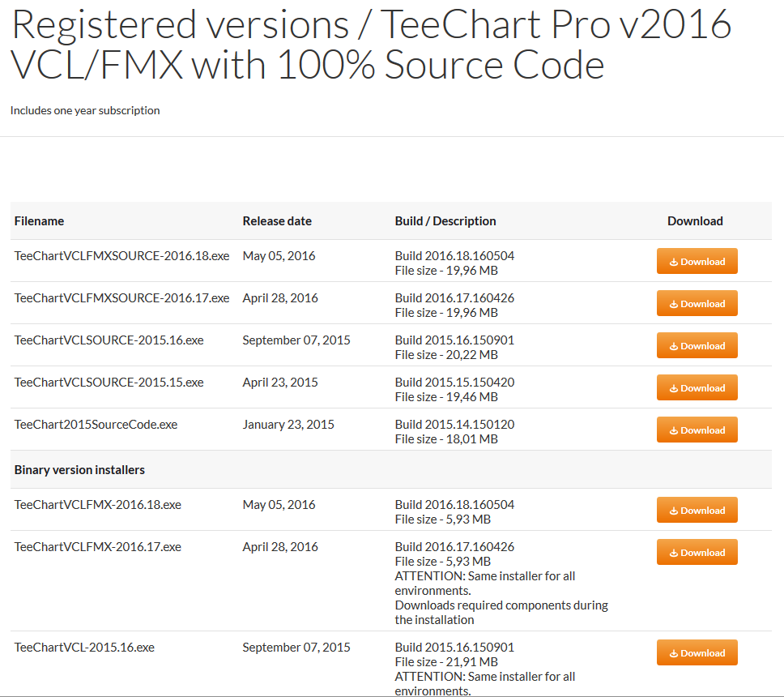
Task: Click the TeeChartVCLFMXSOURCE-2016.18.exe filename text
Action: point(122,255)
